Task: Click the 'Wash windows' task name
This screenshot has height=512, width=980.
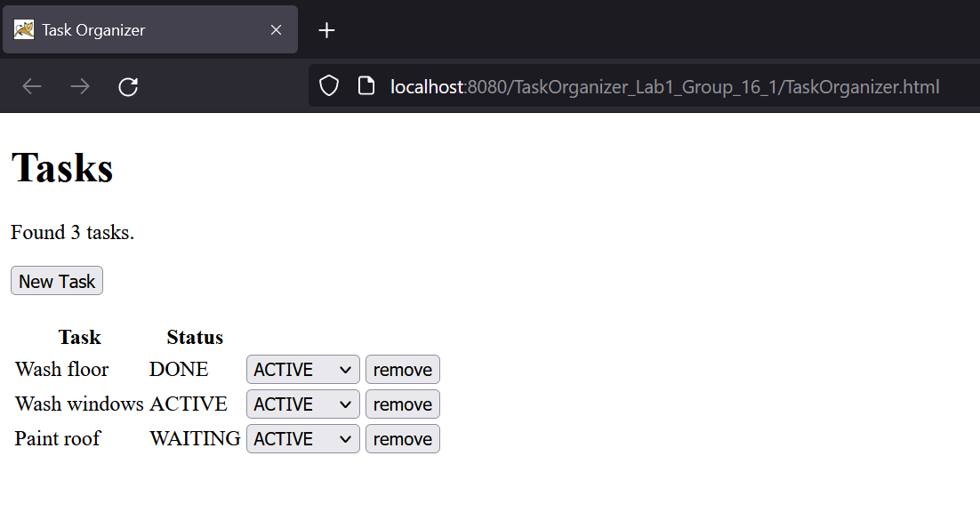Action: point(79,404)
